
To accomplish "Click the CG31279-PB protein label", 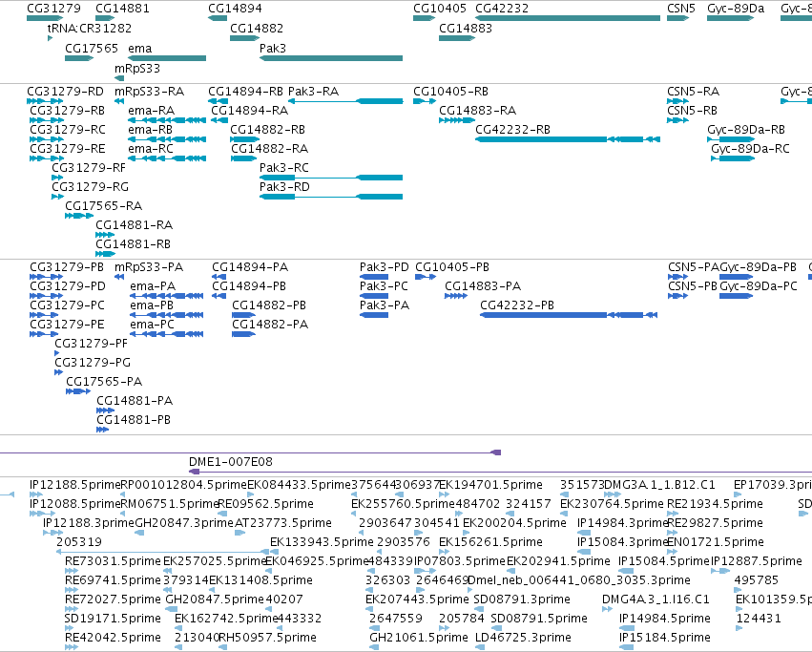I will [x=67, y=267].
